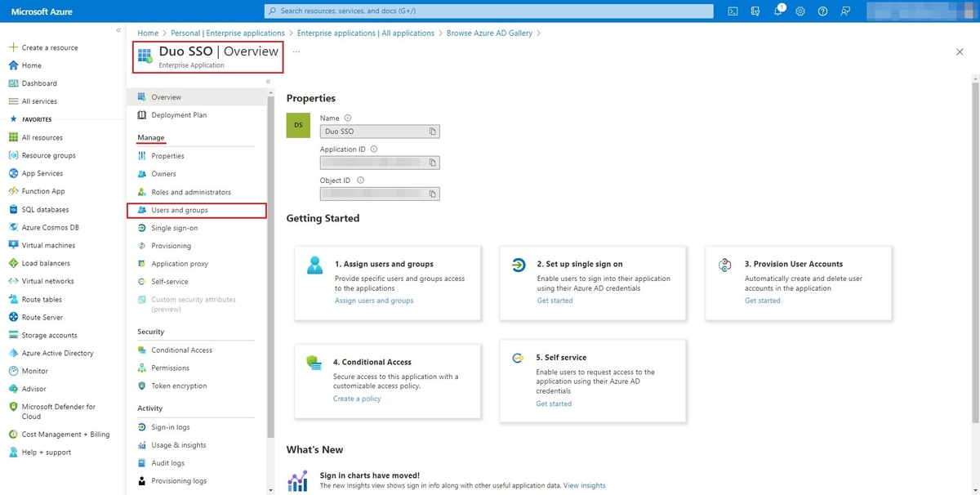This screenshot has width=980, height=495.
Task: Click Create a resource in sidebar
Action: [50, 47]
